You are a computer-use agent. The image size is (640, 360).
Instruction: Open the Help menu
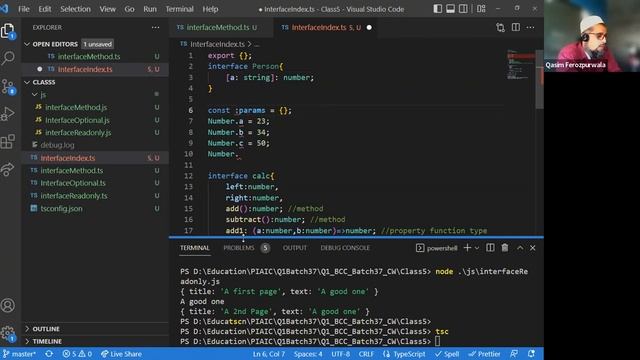click(x=210, y=9)
